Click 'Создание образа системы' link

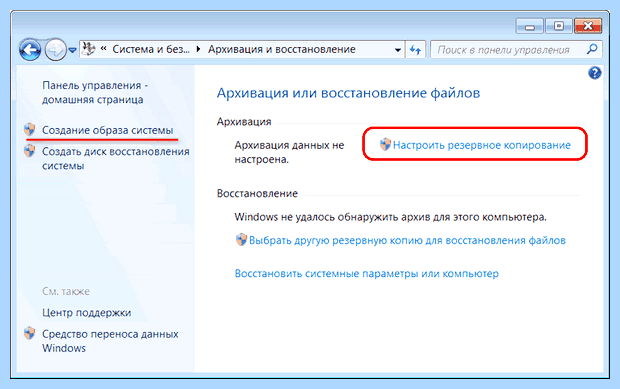108,130
